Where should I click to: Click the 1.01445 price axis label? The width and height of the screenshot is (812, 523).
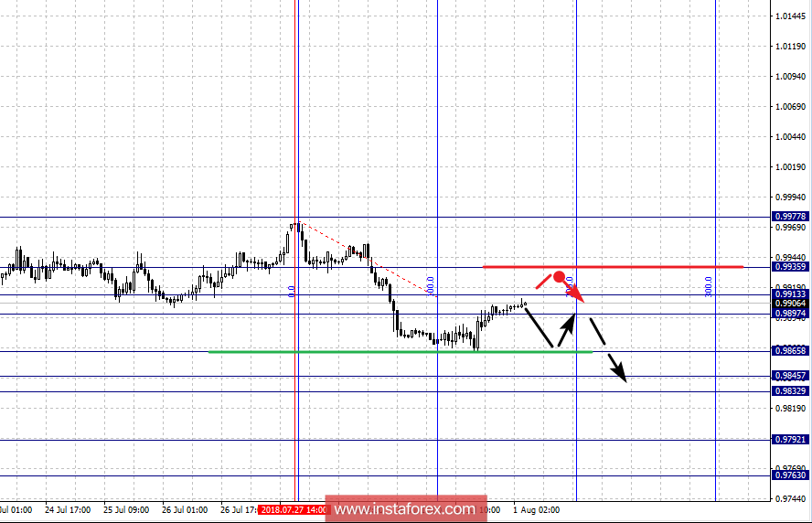(x=790, y=16)
